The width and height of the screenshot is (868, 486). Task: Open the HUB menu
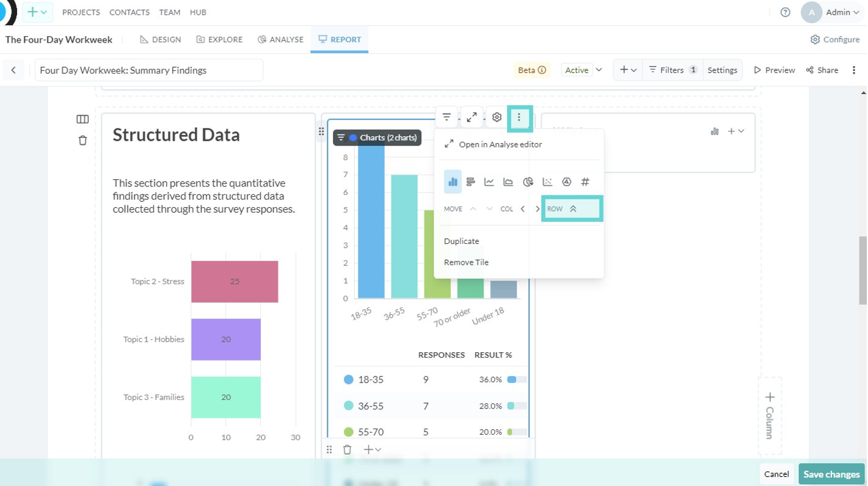198,12
